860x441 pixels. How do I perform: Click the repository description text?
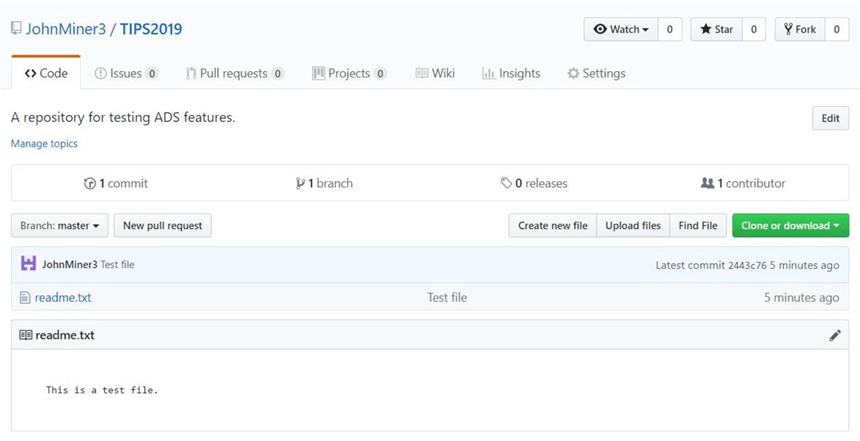tap(123, 117)
